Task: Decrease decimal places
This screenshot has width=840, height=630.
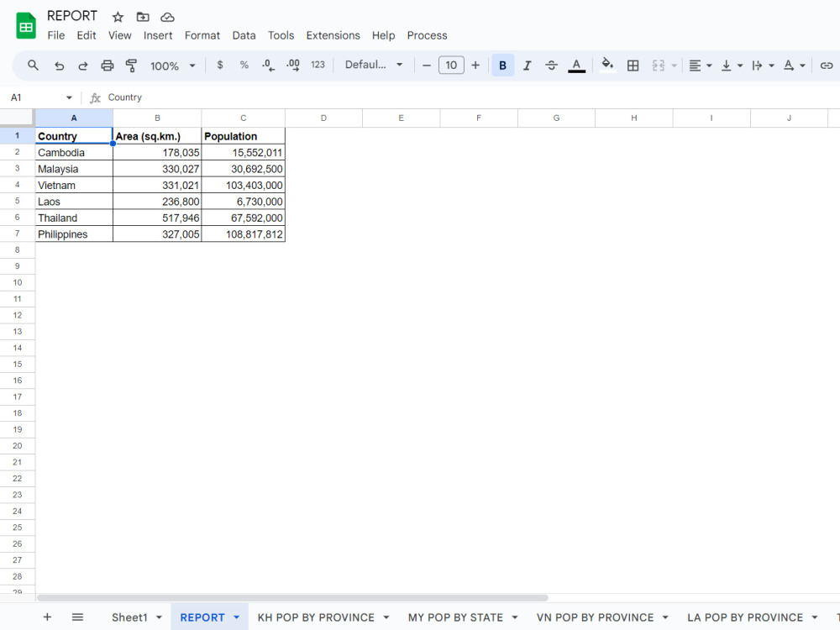Action: coord(269,66)
